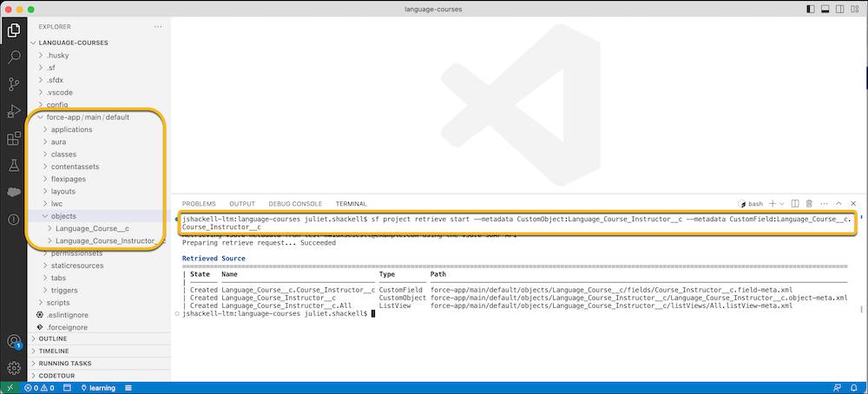Screen dimensions: 868x394
Task: Open the errors and warnings status item
Action: pyautogui.click(x=39, y=388)
